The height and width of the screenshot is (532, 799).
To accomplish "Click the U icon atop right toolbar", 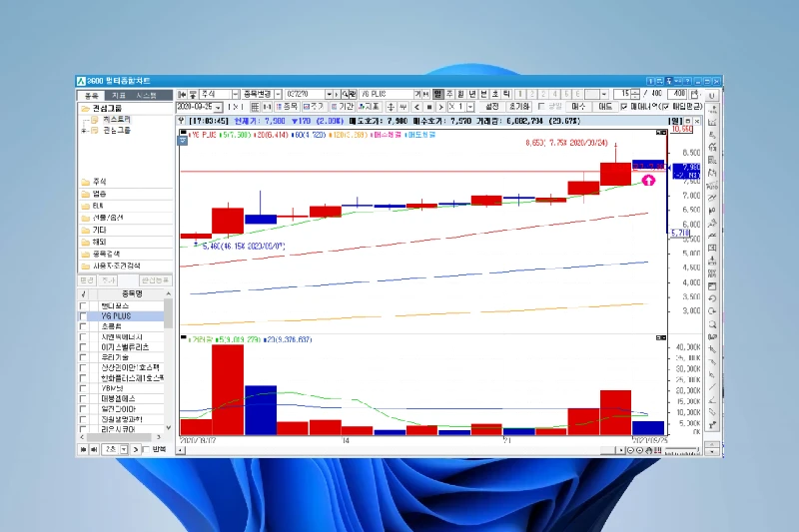I will coord(711,96).
